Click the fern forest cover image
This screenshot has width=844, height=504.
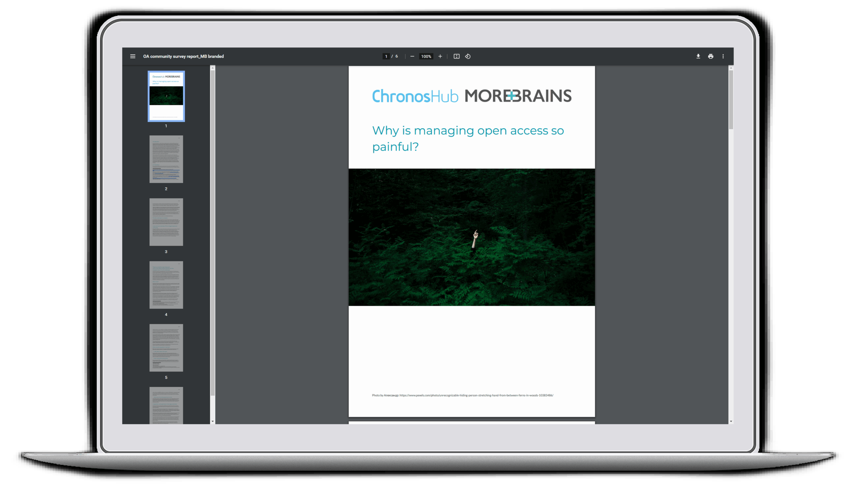tap(471, 237)
